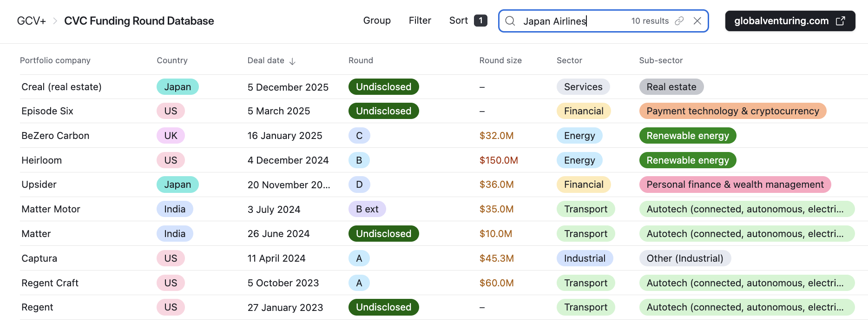Click the Undisclosed round badge for Matter
Image resolution: width=868 pixels, height=330 pixels.
(383, 234)
